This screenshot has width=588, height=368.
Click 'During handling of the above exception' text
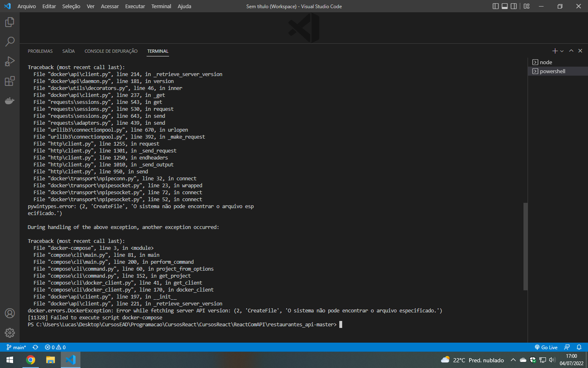tap(123, 227)
